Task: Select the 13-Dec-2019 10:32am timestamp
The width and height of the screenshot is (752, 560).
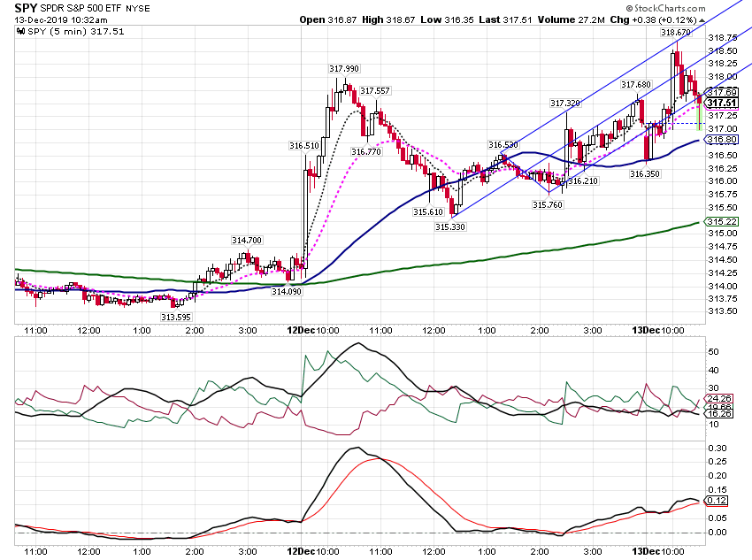Action: [x=61, y=20]
